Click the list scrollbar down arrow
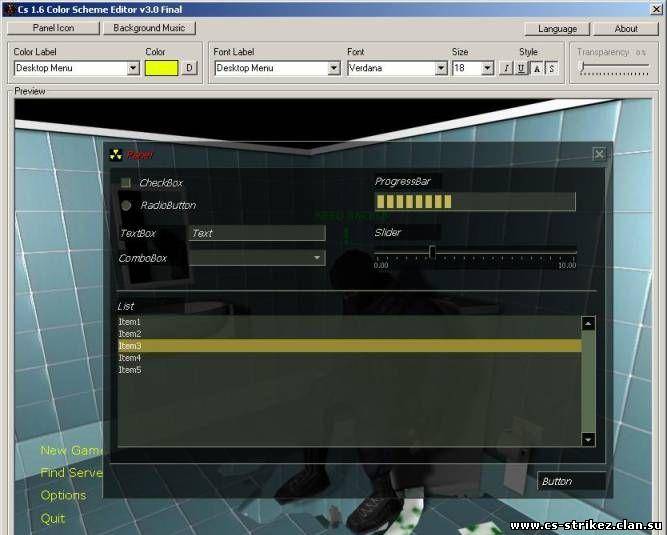The image size is (667, 535). pos(588,439)
